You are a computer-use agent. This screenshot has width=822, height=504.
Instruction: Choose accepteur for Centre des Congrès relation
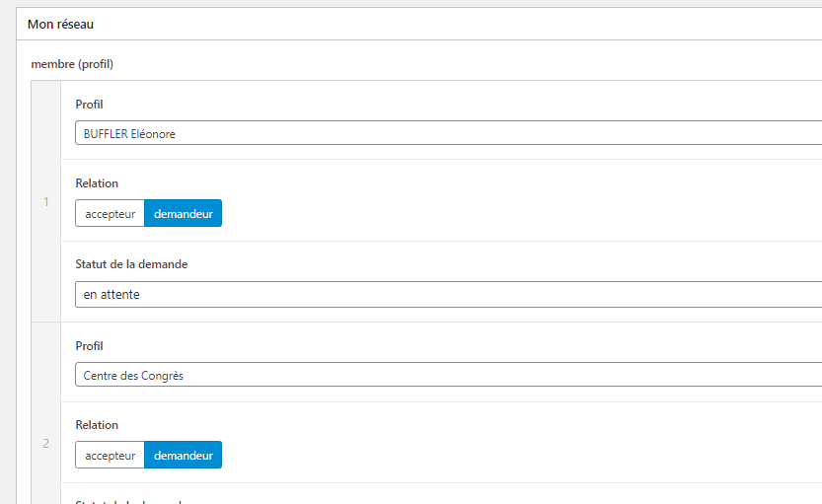click(111, 455)
